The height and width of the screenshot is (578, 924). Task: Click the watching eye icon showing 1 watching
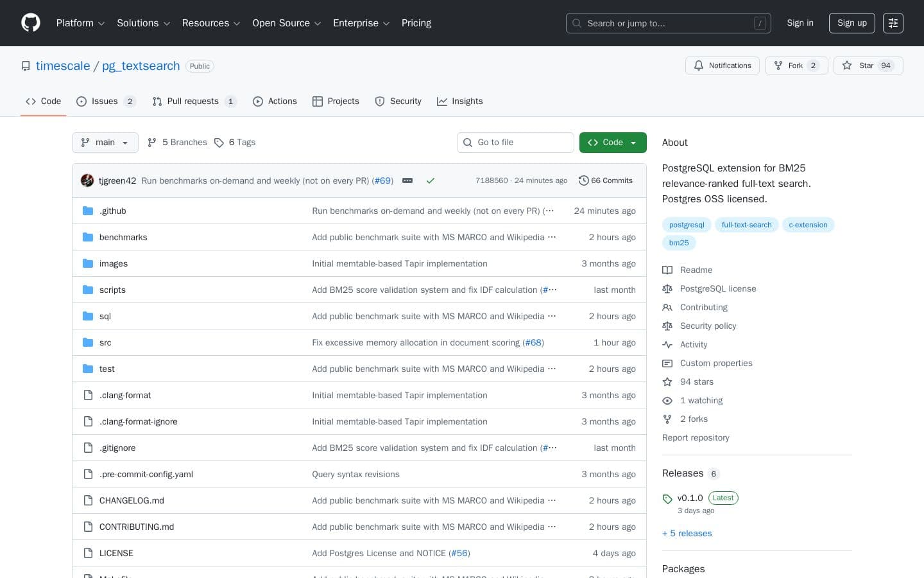pyautogui.click(x=667, y=400)
